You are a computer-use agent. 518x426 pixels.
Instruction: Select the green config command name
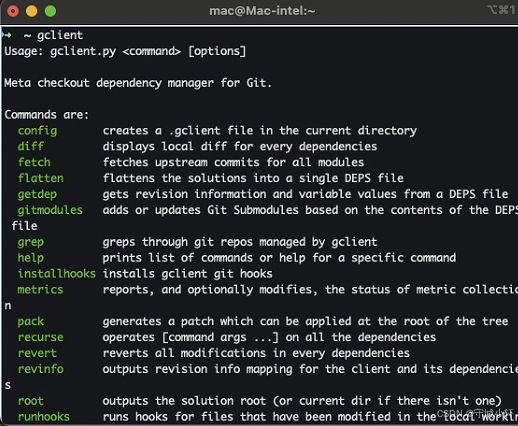[37, 131]
